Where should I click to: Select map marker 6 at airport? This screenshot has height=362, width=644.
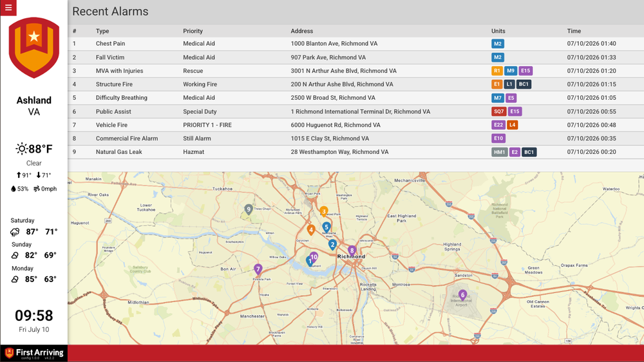[x=462, y=295]
